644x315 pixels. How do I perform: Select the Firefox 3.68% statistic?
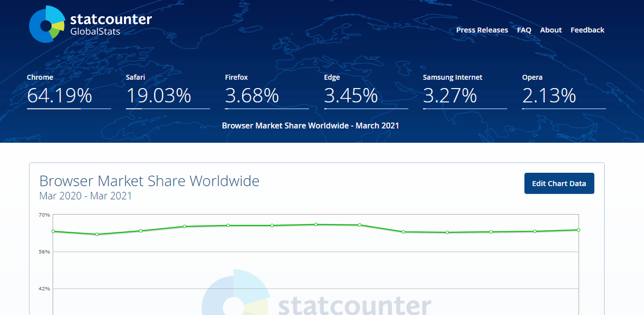pos(267,91)
